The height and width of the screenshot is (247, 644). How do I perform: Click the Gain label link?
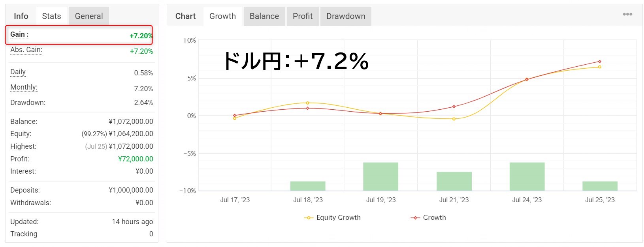tap(19, 35)
